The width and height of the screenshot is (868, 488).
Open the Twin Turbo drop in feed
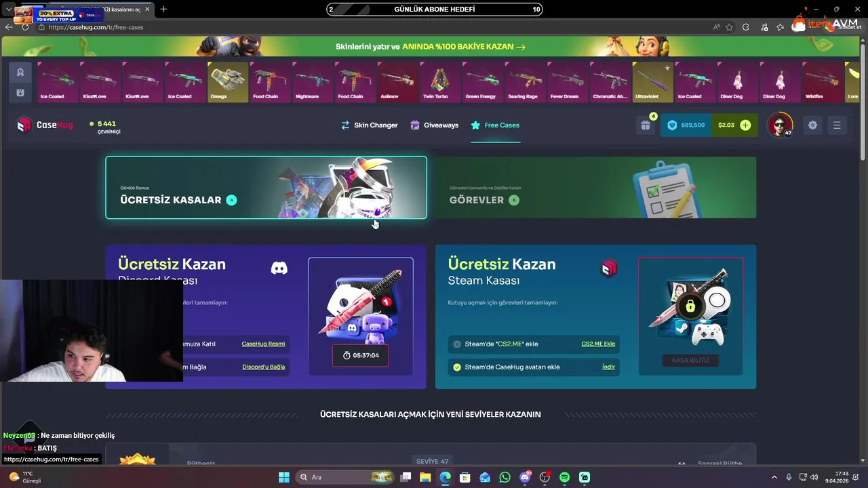point(440,82)
